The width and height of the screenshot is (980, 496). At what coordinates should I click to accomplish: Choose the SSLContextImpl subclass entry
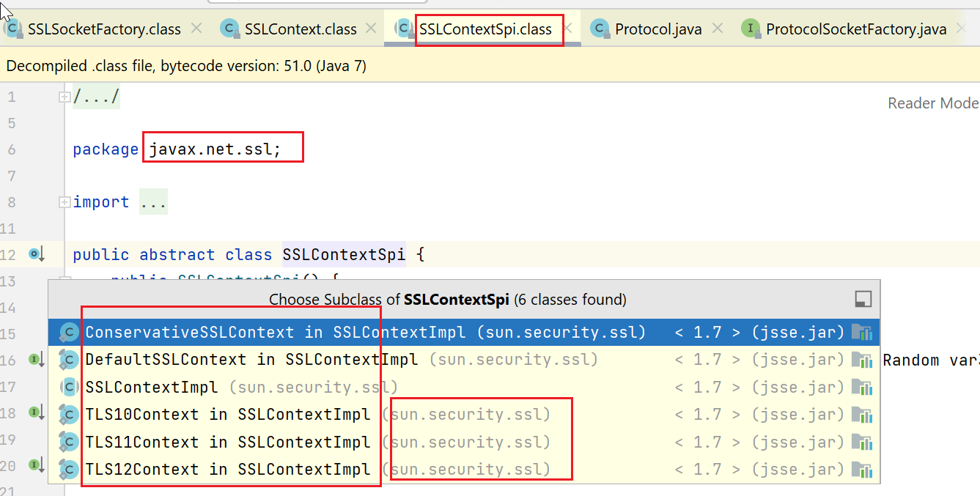151,387
